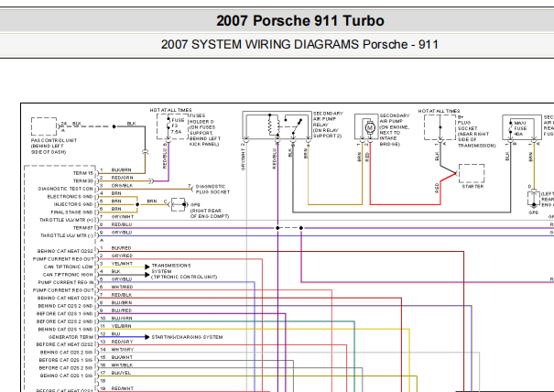Click the CAN TIPTRONIC HIGH label

point(68,275)
